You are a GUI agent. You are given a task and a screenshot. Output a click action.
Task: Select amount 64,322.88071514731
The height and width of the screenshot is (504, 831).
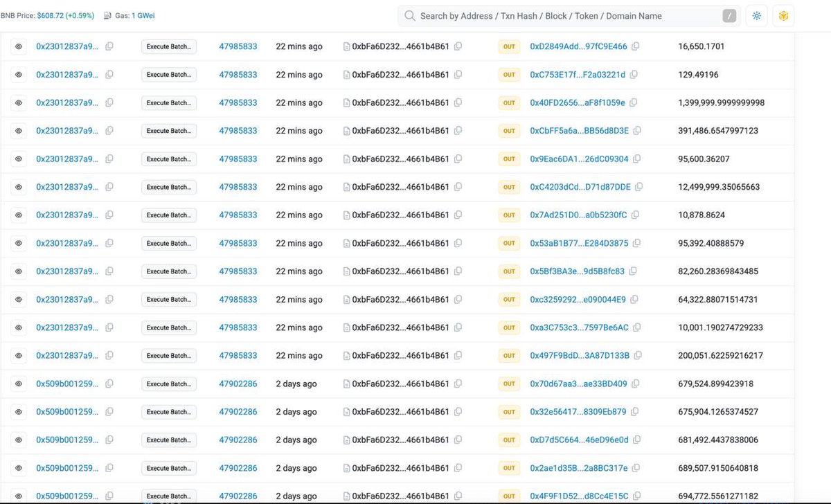point(718,300)
